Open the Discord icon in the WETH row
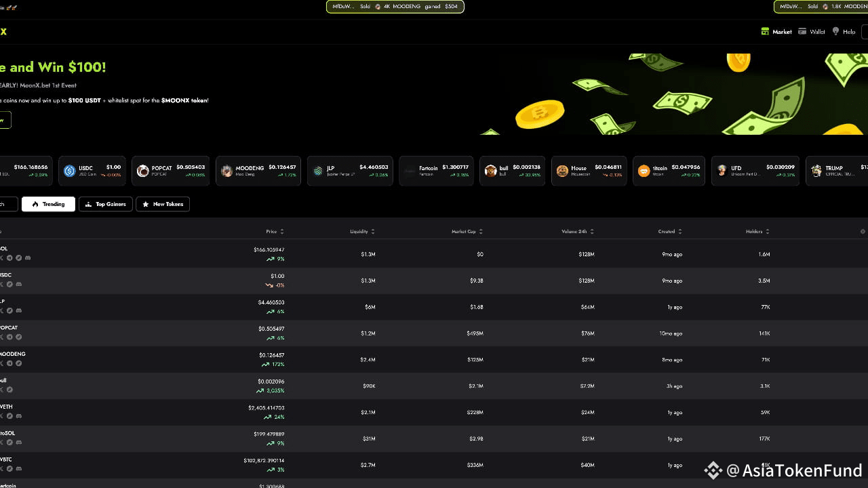 [x=19, y=416]
